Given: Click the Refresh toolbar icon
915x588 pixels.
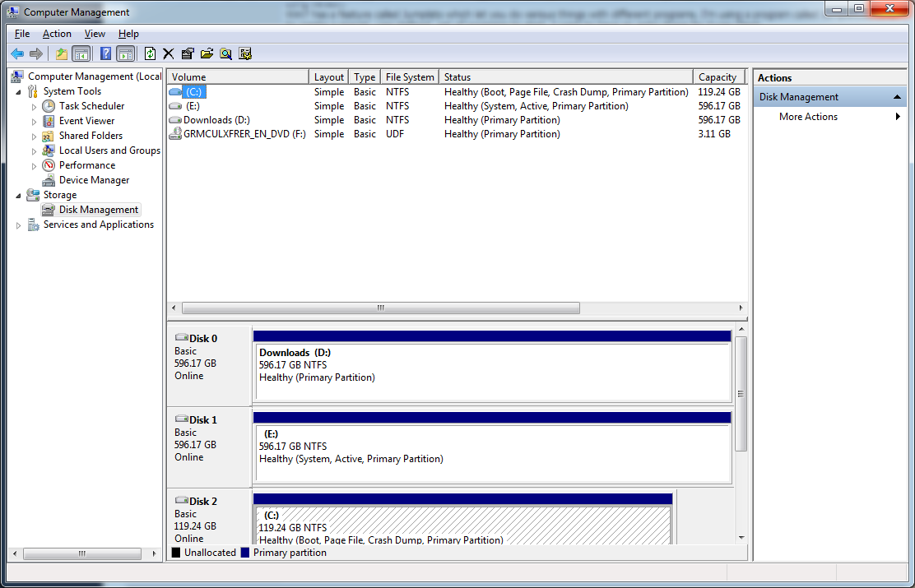Looking at the screenshot, I should click(150, 53).
